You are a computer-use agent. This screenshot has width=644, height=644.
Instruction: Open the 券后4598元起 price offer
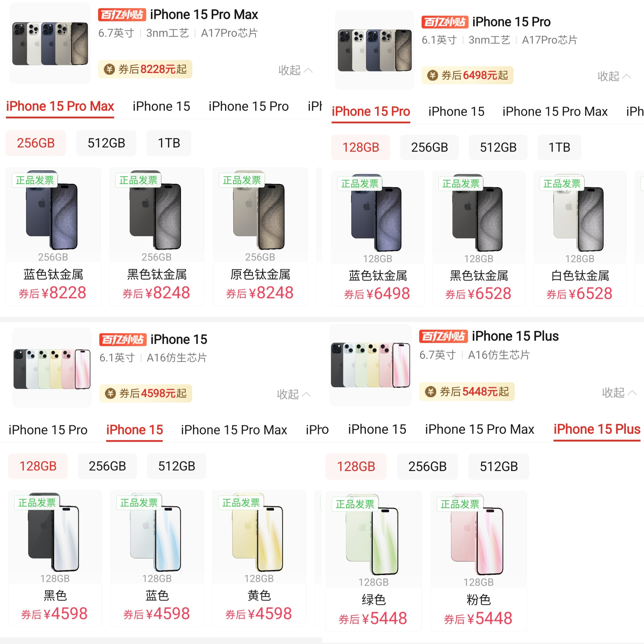pyautogui.click(x=146, y=393)
